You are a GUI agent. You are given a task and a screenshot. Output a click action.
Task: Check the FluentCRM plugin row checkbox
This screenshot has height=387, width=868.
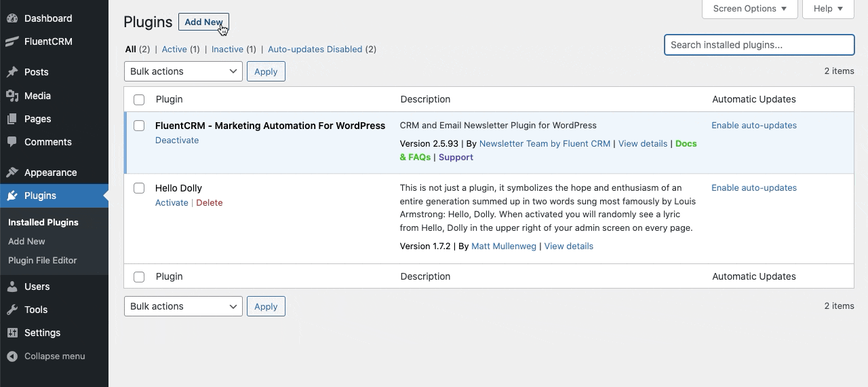pyautogui.click(x=139, y=126)
